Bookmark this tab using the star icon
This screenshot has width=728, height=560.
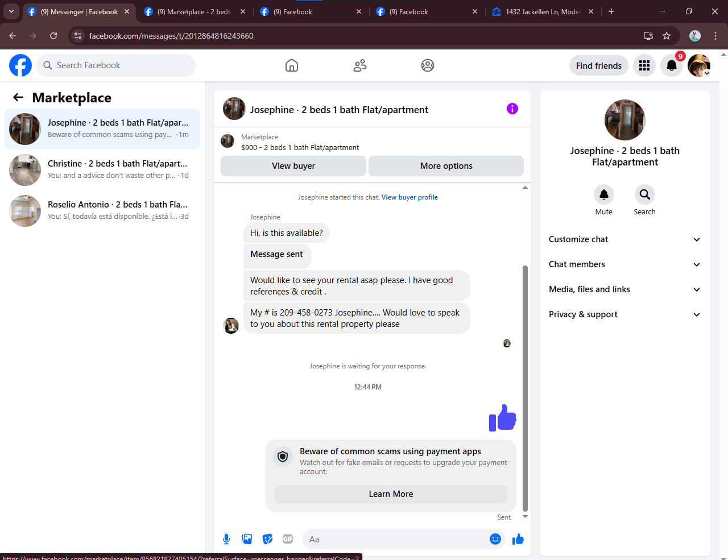pos(667,36)
